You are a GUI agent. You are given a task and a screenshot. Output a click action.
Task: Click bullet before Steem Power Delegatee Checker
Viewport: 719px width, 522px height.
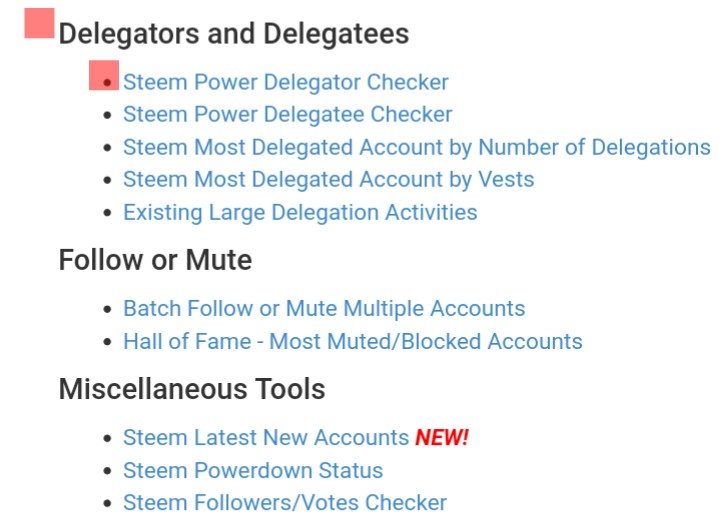[x=108, y=115]
